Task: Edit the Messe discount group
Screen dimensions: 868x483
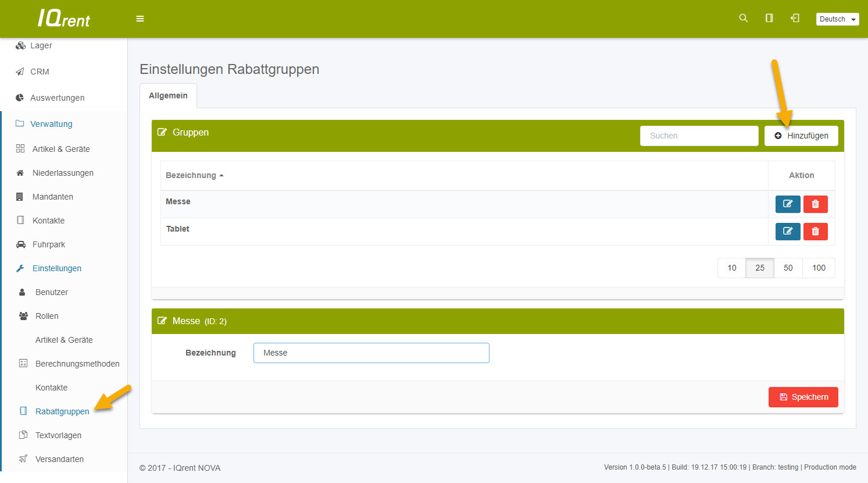Action: [x=787, y=204]
